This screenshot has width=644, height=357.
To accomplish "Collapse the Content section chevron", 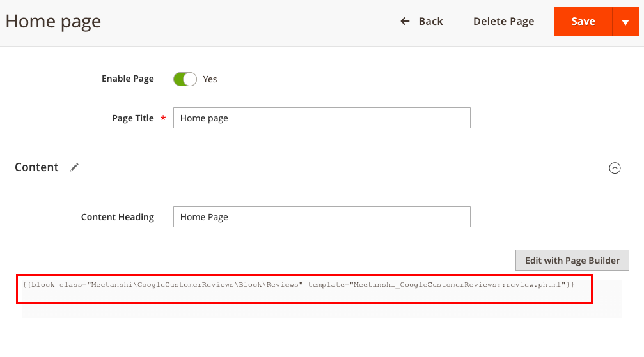I will click(x=615, y=168).
